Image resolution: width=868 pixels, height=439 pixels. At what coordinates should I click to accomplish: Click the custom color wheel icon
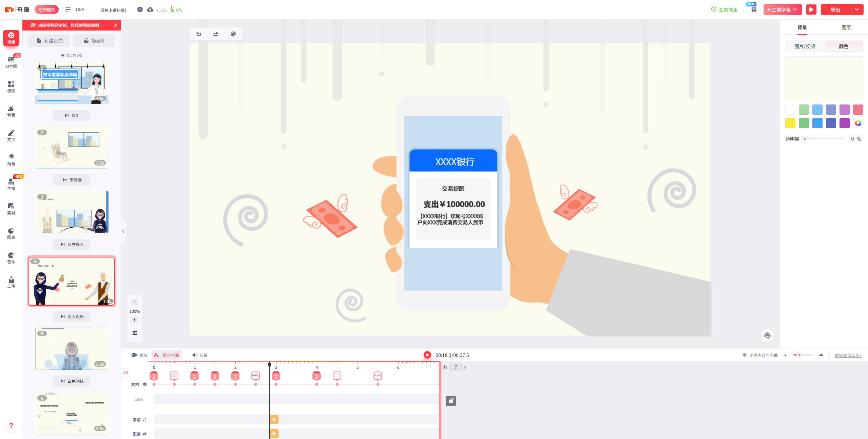[858, 123]
